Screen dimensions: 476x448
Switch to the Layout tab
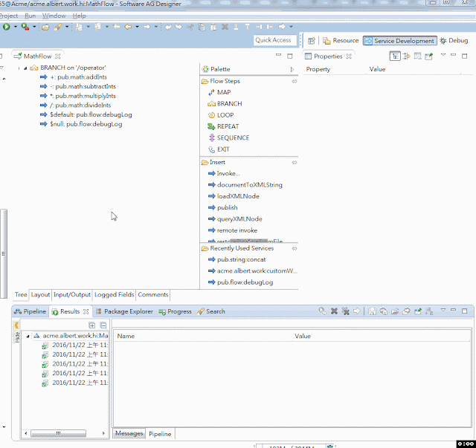tap(40, 294)
